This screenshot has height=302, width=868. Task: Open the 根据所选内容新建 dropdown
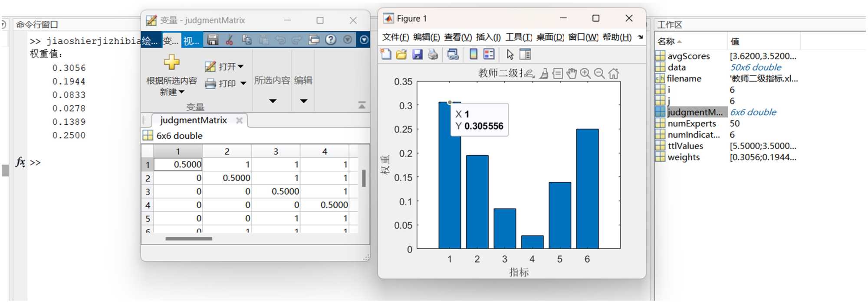pos(172,92)
